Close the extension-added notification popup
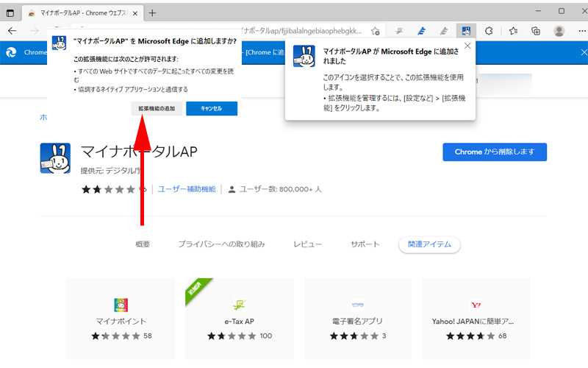The height and width of the screenshot is (368, 588). click(x=467, y=46)
